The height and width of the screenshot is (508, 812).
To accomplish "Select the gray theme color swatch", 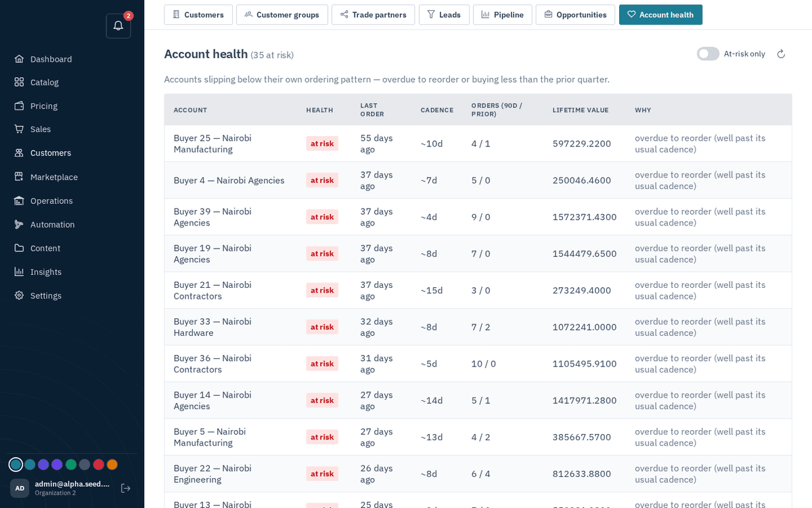I will (x=85, y=465).
